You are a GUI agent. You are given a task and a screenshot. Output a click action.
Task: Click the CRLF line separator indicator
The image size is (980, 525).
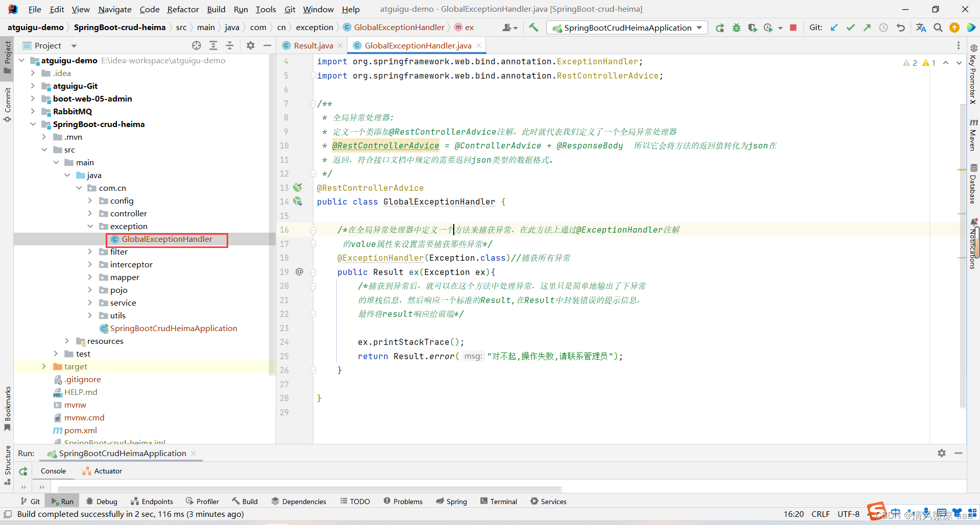coord(820,514)
